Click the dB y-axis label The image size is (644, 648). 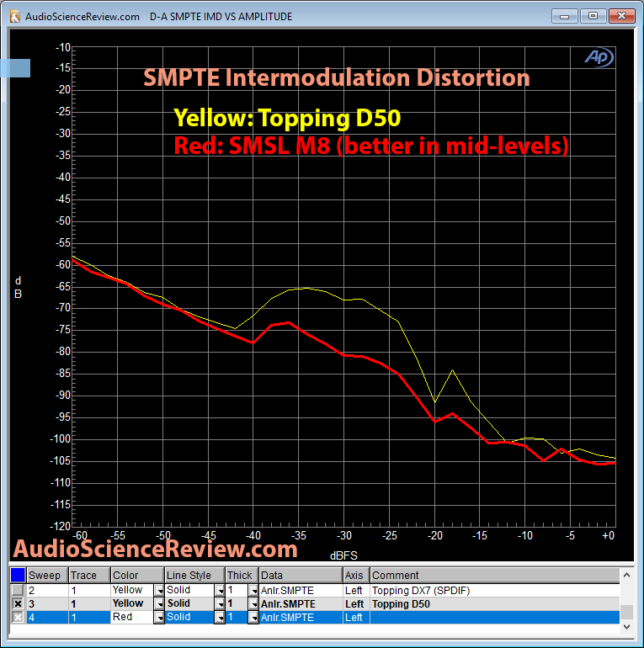click(19, 288)
